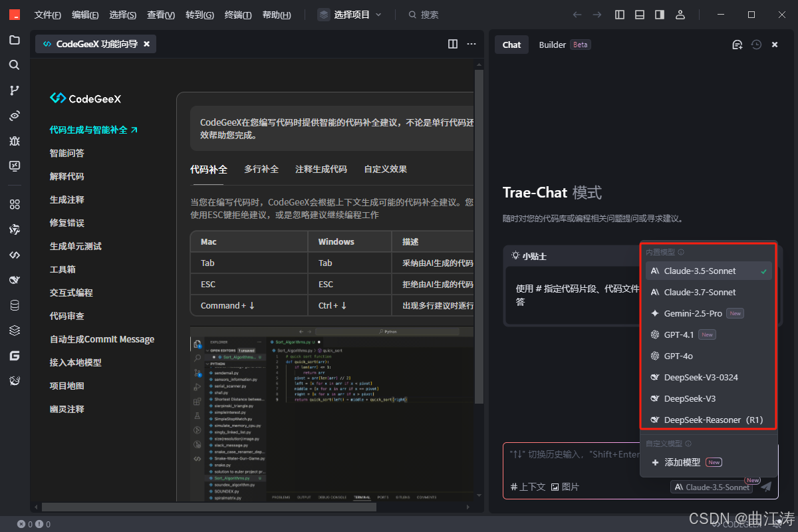Open the Claude-3.5-Sonnet model selector
This screenshot has height=532, width=798.
(x=712, y=487)
